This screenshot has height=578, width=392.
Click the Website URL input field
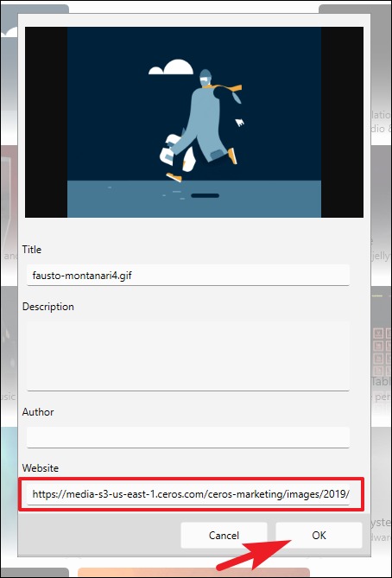pyautogui.click(x=188, y=494)
